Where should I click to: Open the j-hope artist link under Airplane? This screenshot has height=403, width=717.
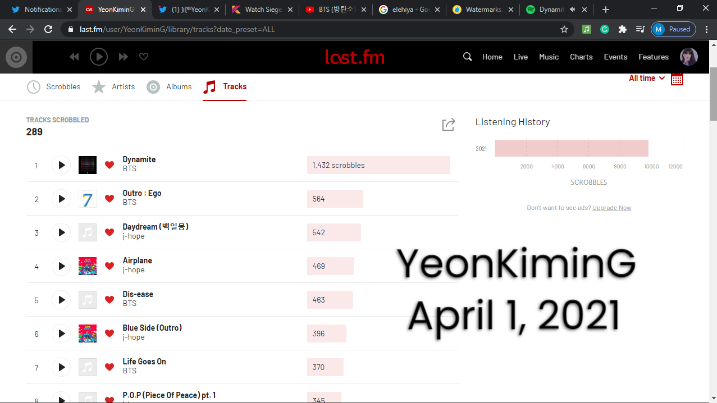click(134, 270)
